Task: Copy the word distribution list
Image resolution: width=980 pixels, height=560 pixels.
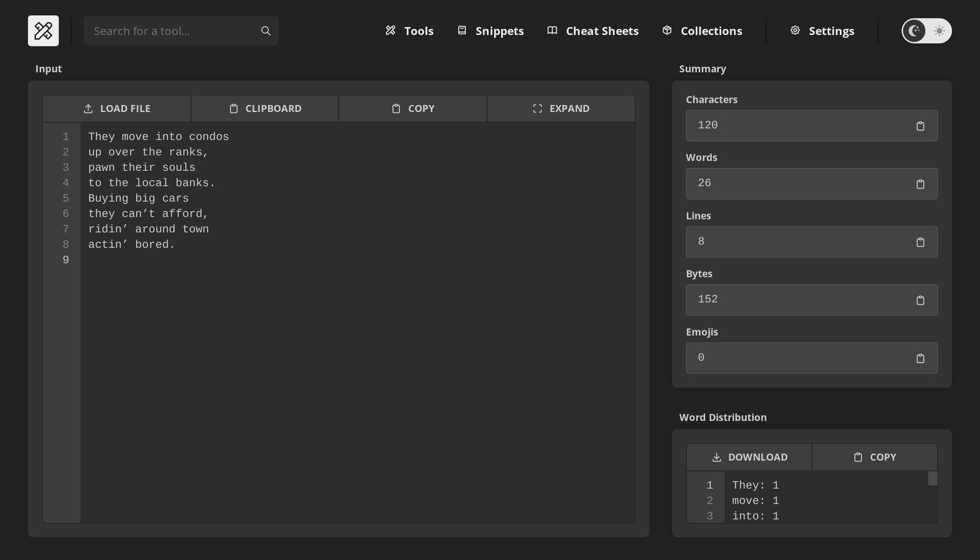Action: (x=875, y=457)
